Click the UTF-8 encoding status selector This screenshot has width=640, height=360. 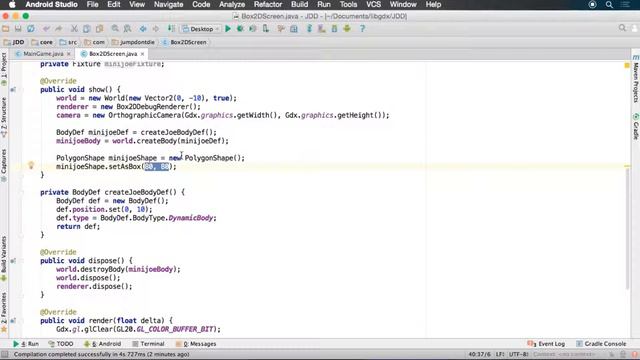click(x=518, y=354)
